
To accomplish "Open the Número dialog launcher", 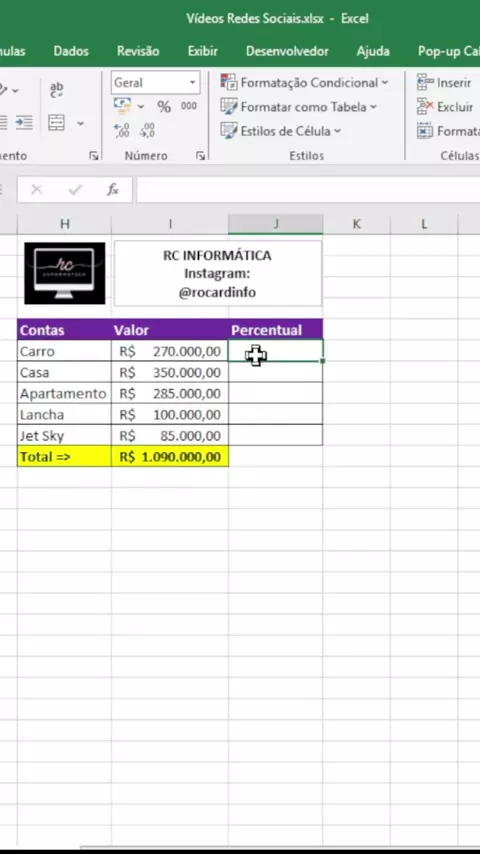I will click(x=200, y=156).
